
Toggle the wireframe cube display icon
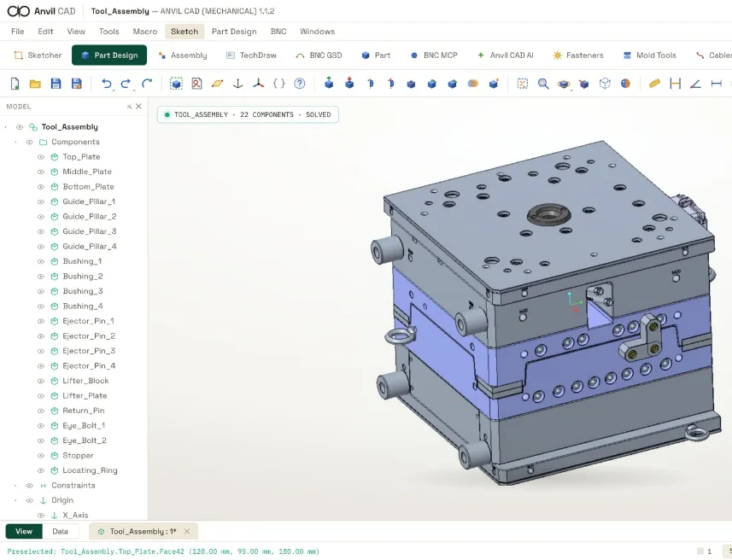[605, 84]
